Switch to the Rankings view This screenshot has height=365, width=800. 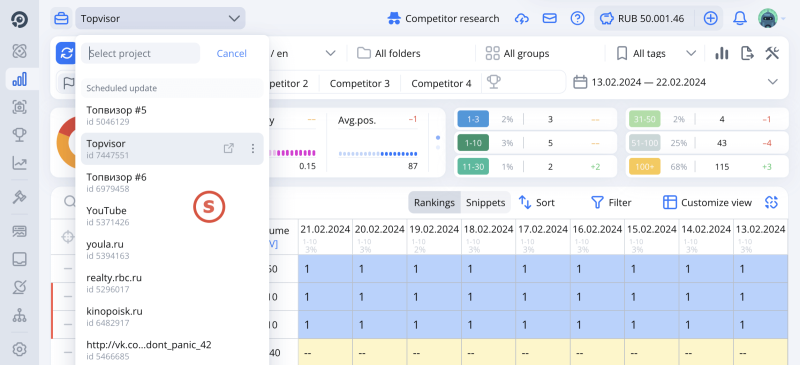[x=434, y=203]
